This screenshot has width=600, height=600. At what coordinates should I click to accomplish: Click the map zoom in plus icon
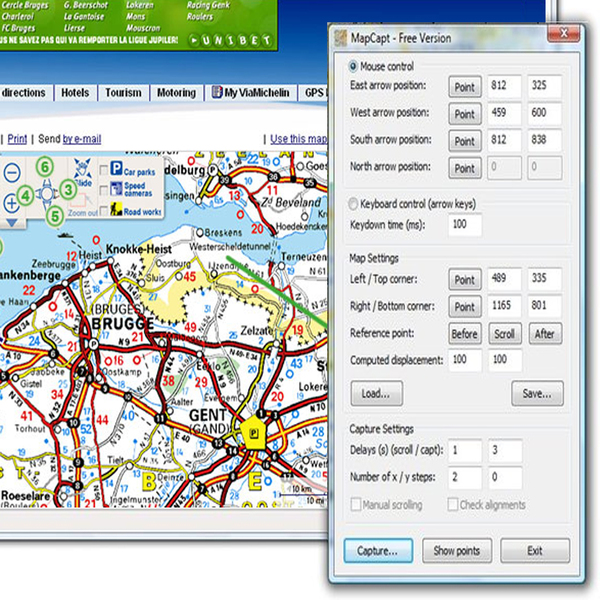[x=11, y=203]
